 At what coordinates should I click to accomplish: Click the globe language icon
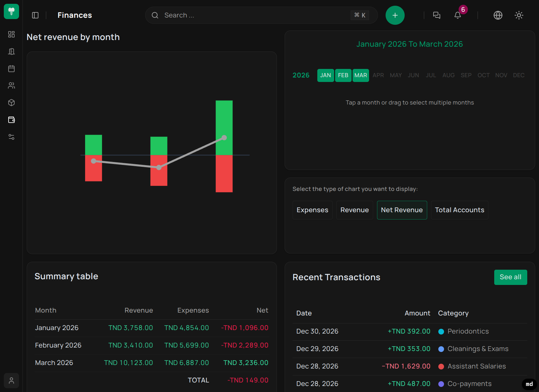[x=498, y=15]
